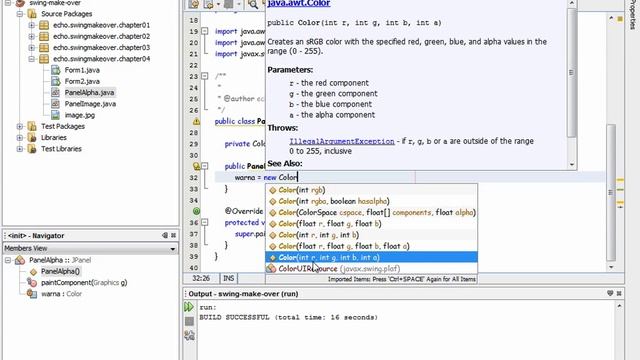Collapse the imports code fold at line 19
This screenshot has height=360, width=640.
point(205,31)
